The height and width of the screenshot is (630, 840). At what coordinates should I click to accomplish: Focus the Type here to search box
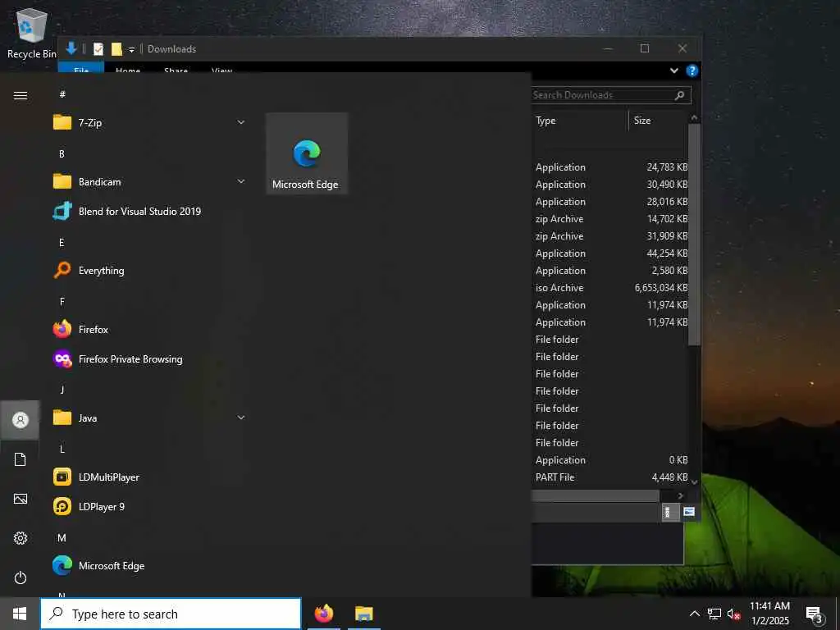171,614
